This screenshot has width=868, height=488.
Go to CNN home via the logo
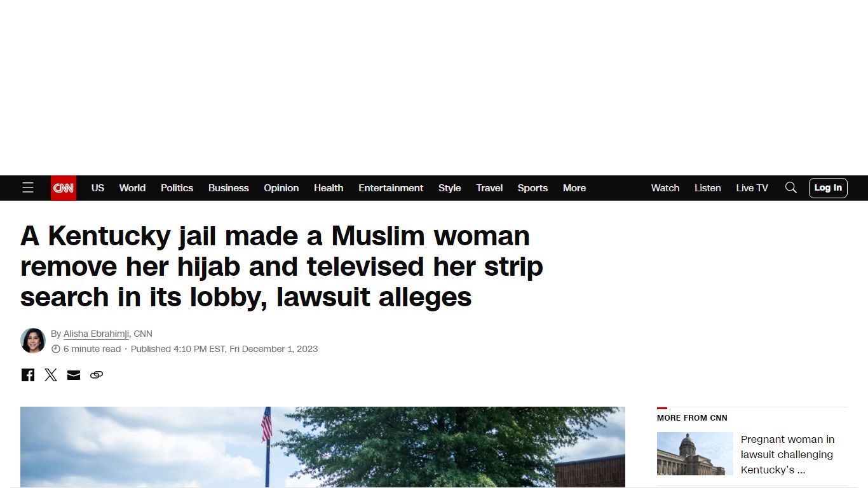point(64,188)
